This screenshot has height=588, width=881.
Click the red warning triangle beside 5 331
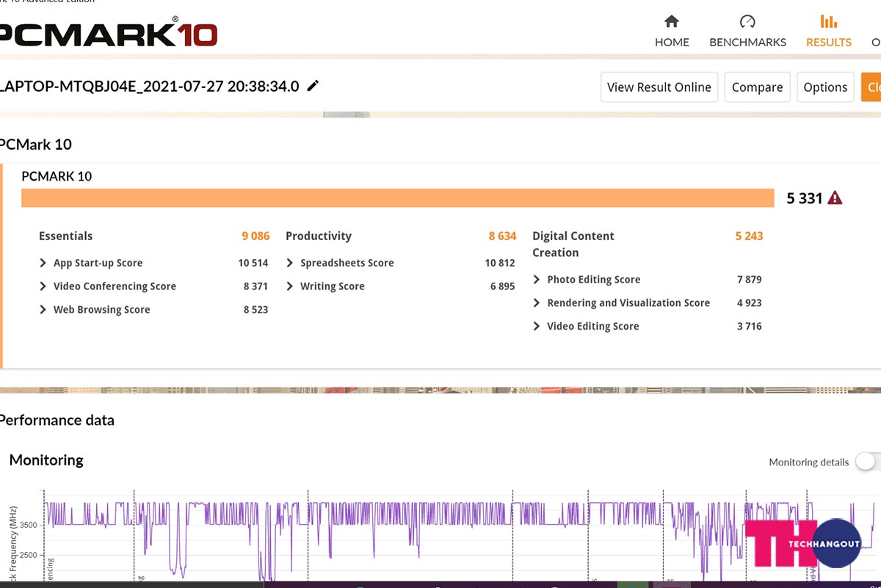(x=835, y=197)
